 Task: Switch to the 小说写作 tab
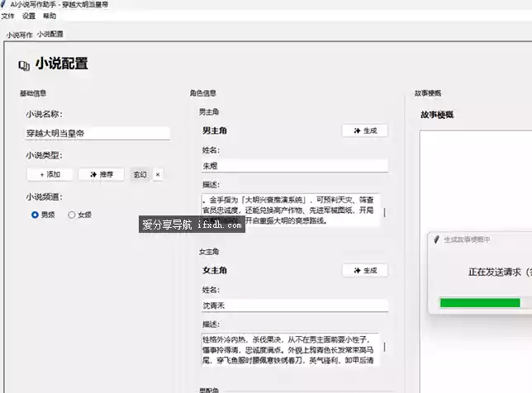click(x=19, y=35)
